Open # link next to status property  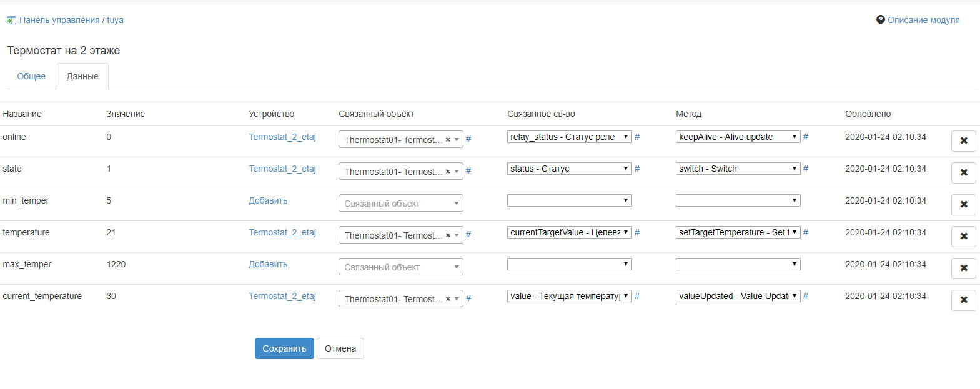point(637,169)
